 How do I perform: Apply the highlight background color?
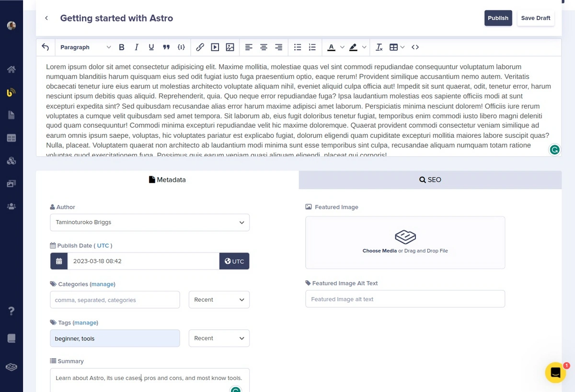[x=353, y=47]
